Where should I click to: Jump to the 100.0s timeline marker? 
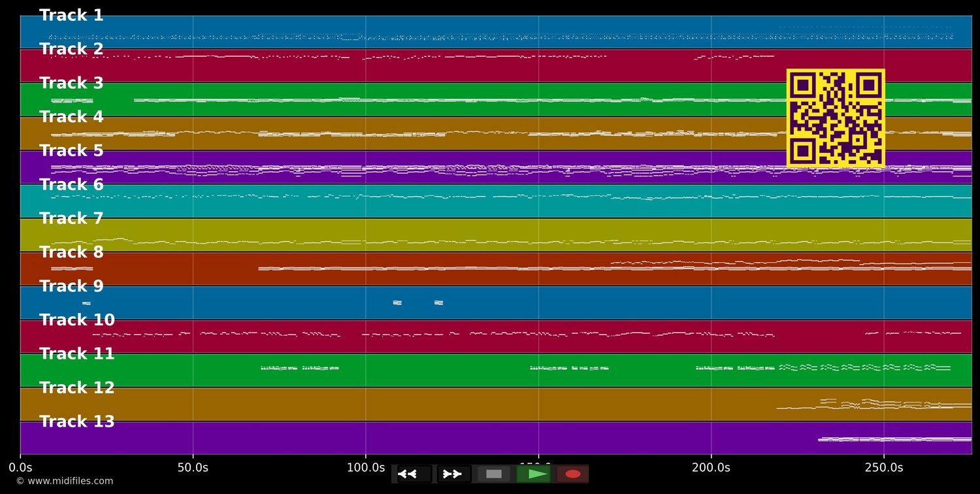pos(366,468)
